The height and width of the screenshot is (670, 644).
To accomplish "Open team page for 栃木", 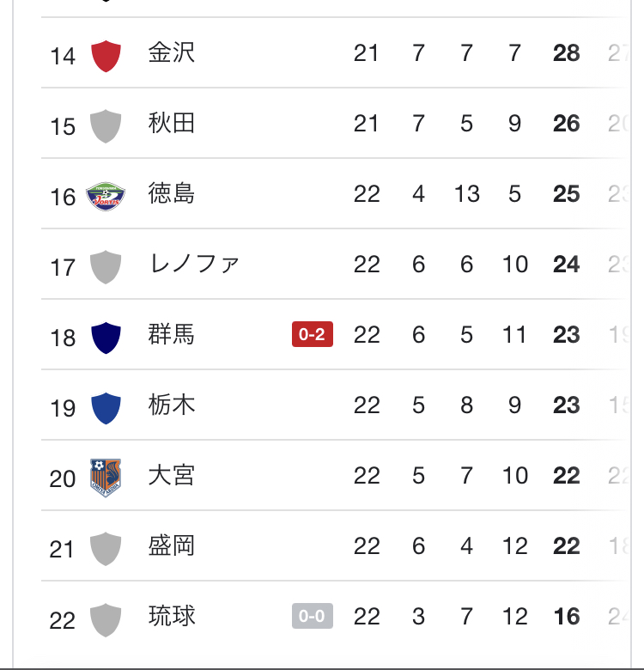I will pos(172,405).
